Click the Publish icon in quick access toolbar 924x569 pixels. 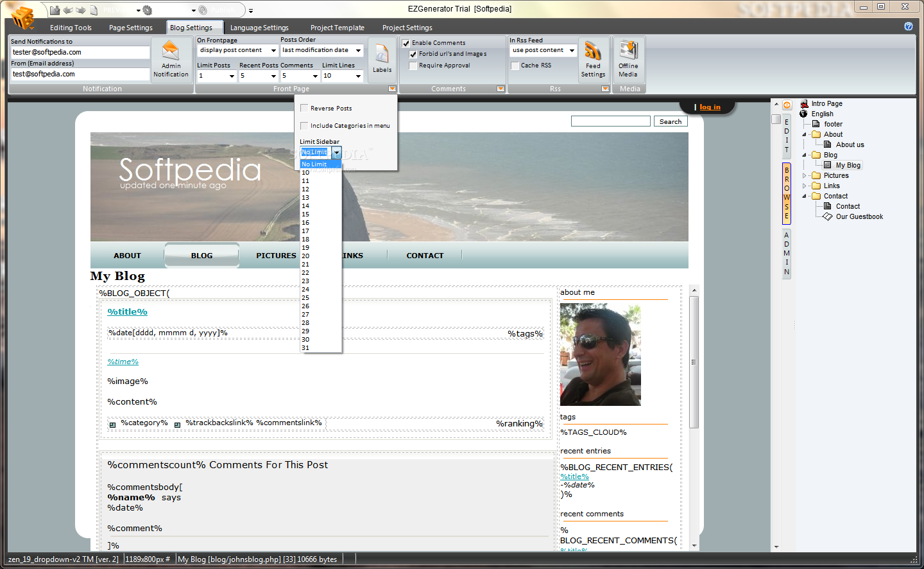click(203, 10)
